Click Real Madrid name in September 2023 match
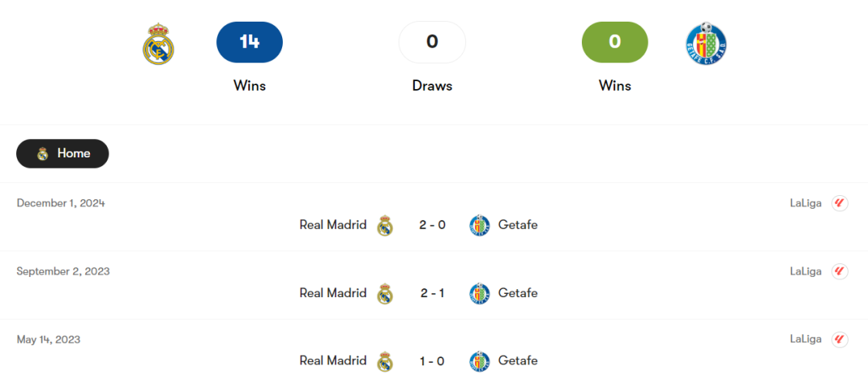The width and height of the screenshot is (868, 383). pos(333,293)
